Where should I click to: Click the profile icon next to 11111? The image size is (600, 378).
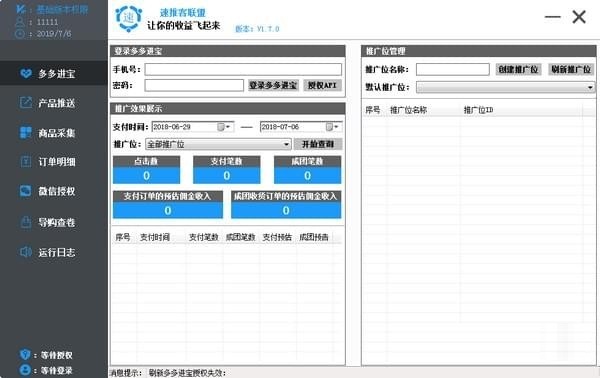[x=20, y=22]
